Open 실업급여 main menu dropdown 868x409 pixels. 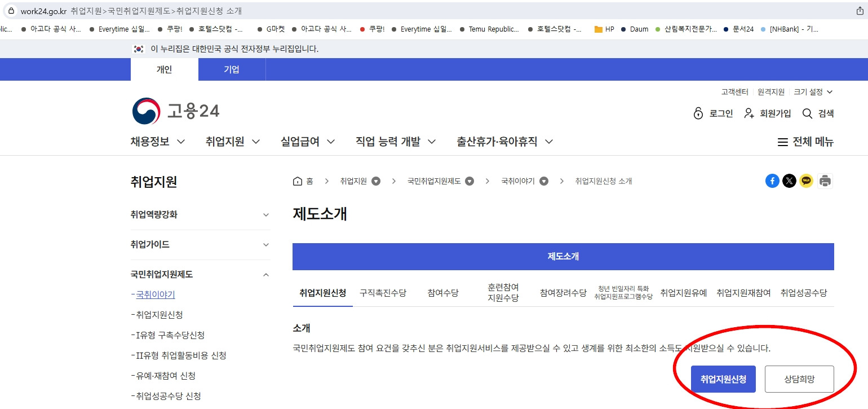[x=308, y=142]
